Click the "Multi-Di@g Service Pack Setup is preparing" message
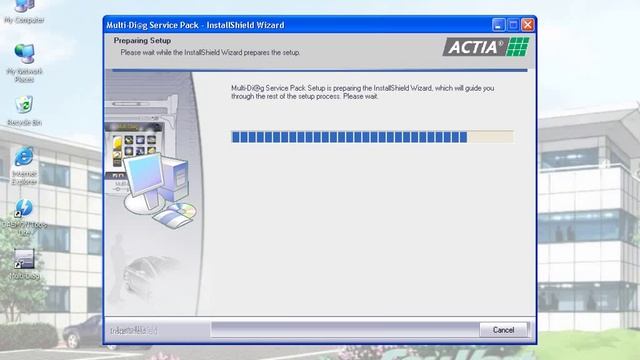Screen dimensions: 640x360 pos(362,92)
